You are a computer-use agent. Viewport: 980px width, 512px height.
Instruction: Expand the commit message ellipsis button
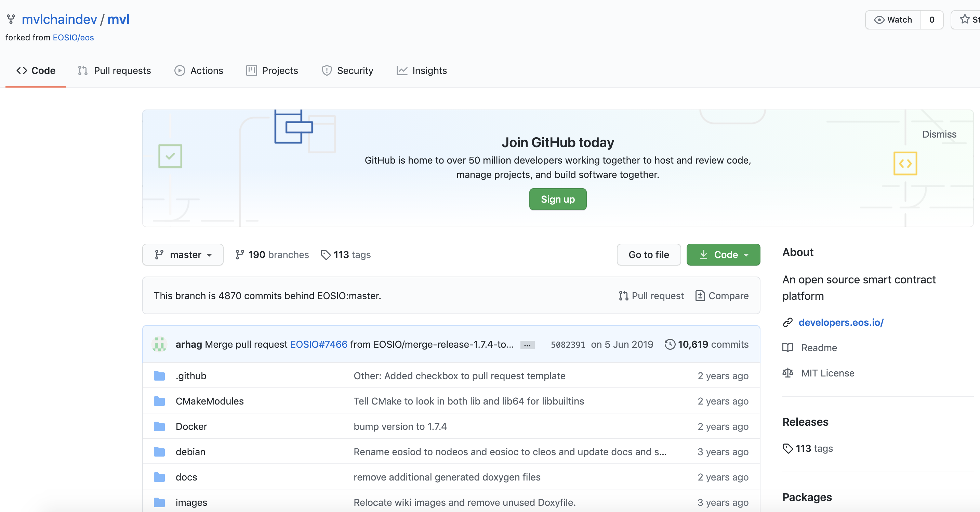(527, 345)
